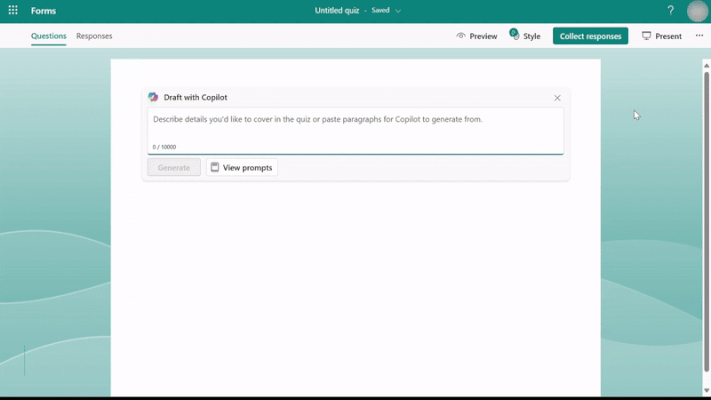Click the Generate button
Image resolution: width=711 pixels, height=400 pixels.
click(174, 167)
